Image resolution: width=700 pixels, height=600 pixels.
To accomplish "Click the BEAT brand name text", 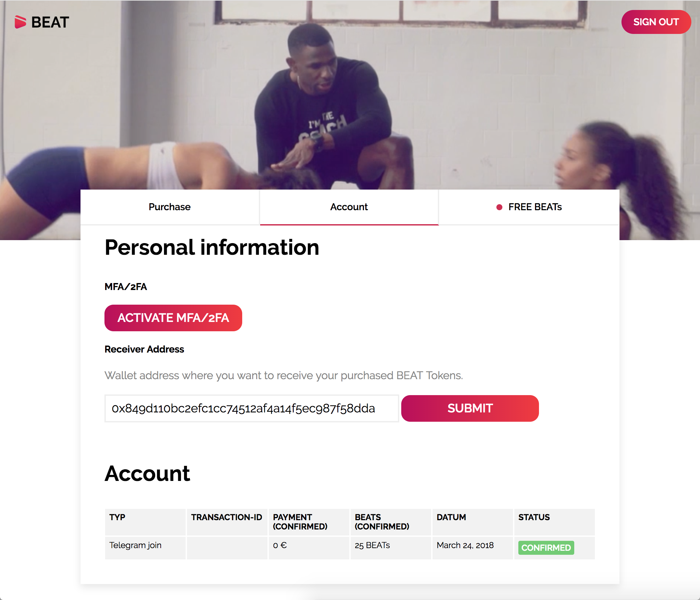I will pyautogui.click(x=50, y=22).
